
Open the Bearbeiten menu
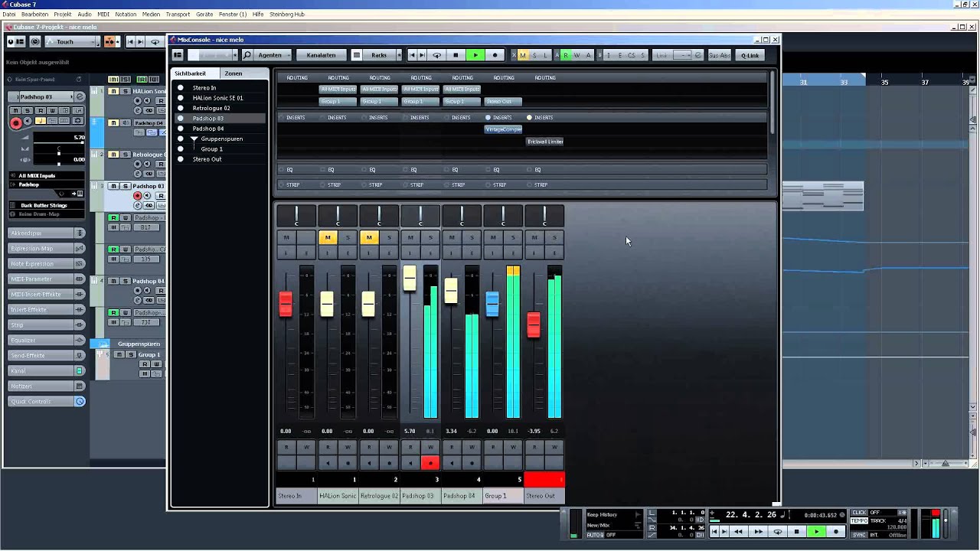pos(34,14)
